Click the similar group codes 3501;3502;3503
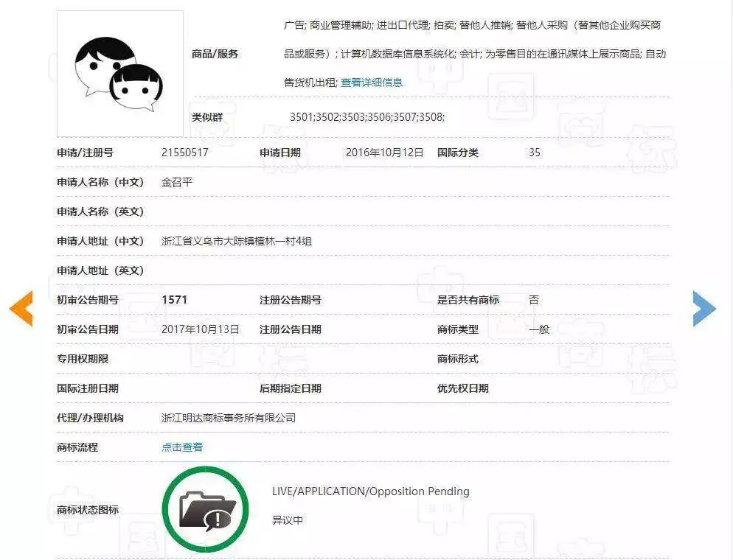Screen dimensions: 733x560 (367, 117)
